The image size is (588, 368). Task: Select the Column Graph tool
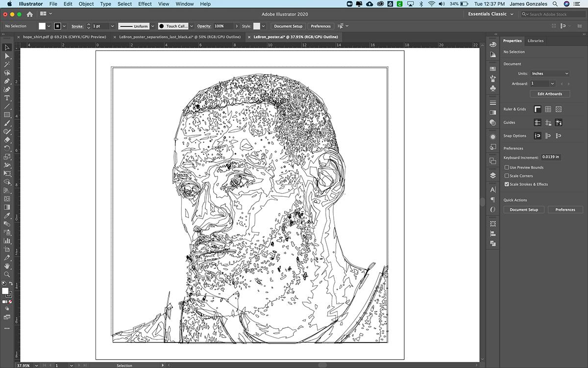[7, 241]
